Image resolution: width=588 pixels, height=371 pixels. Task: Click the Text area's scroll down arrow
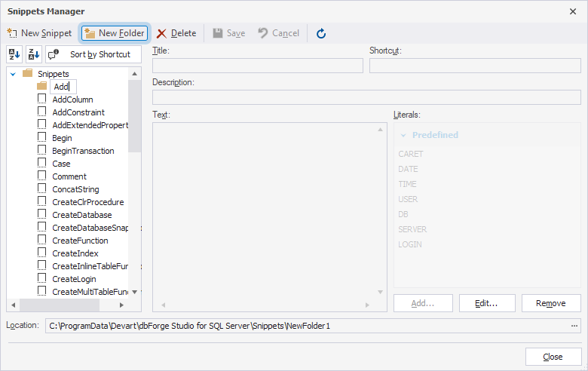click(380, 293)
